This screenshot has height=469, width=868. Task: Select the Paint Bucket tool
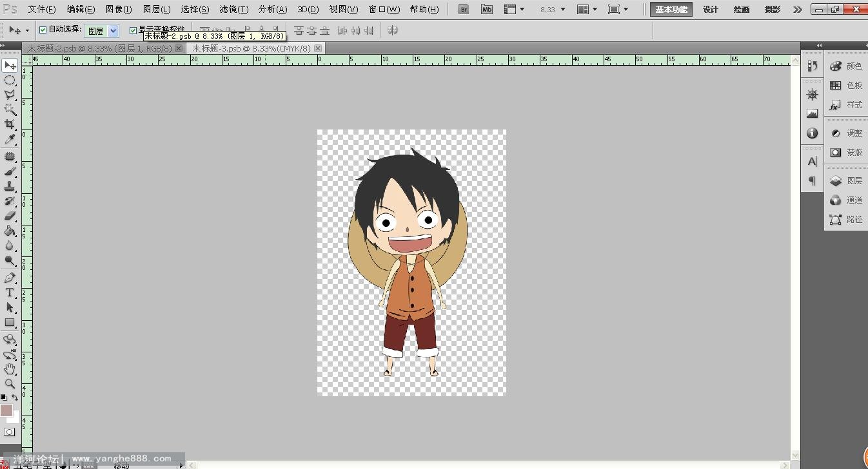pos(10,231)
